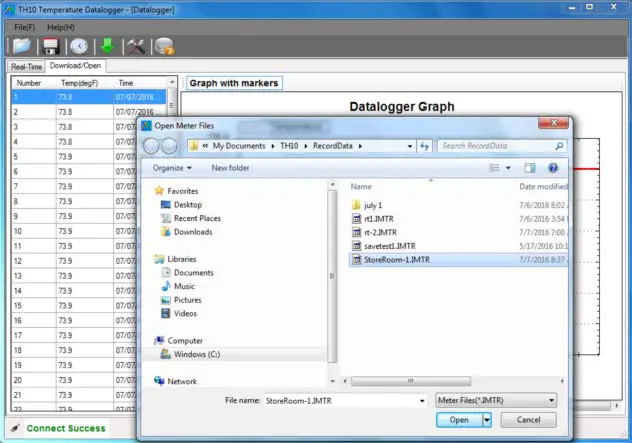Viewport: 632px width, 443px height.
Task: Open the hammer tools settings icon
Action: pos(135,46)
